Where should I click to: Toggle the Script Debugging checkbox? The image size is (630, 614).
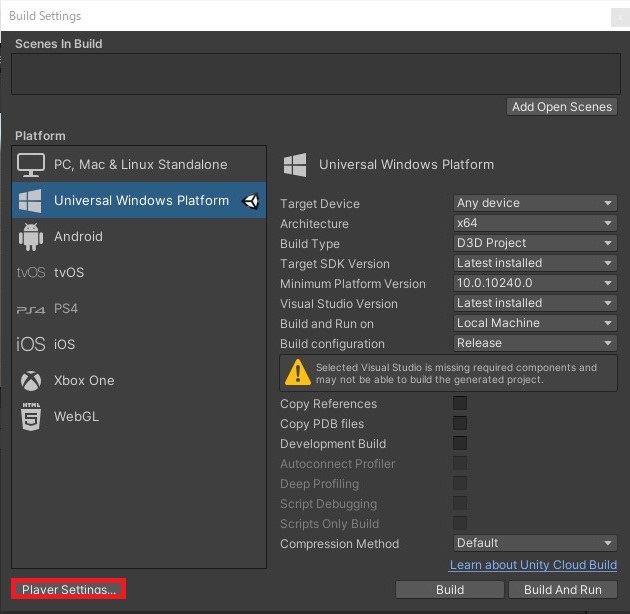(x=460, y=503)
